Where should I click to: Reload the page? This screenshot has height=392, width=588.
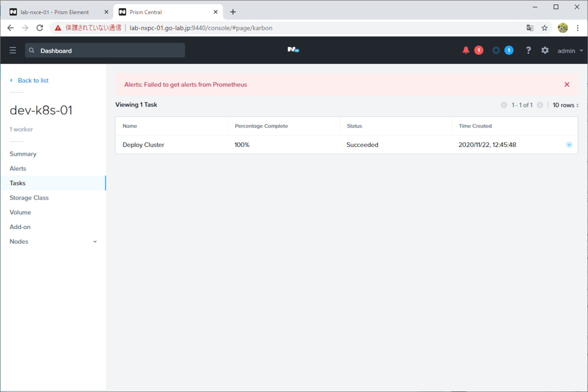[40, 28]
